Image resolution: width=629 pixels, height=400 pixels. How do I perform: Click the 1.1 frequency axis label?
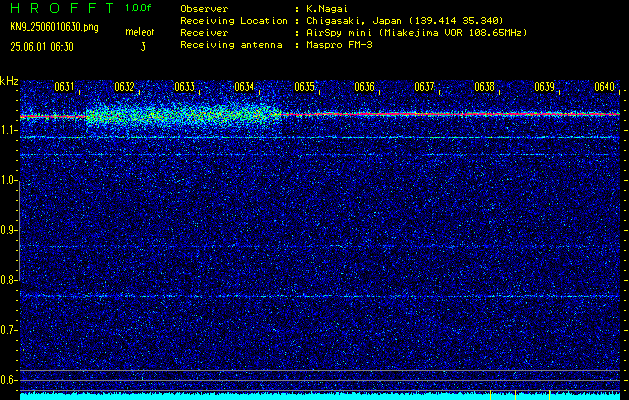(8, 130)
